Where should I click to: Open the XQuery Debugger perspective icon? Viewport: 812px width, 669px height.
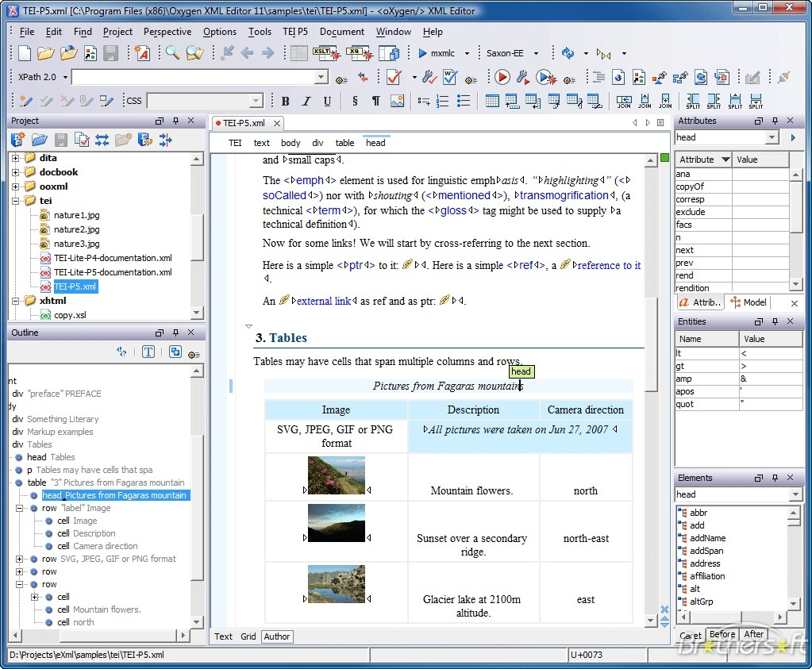[x=360, y=53]
